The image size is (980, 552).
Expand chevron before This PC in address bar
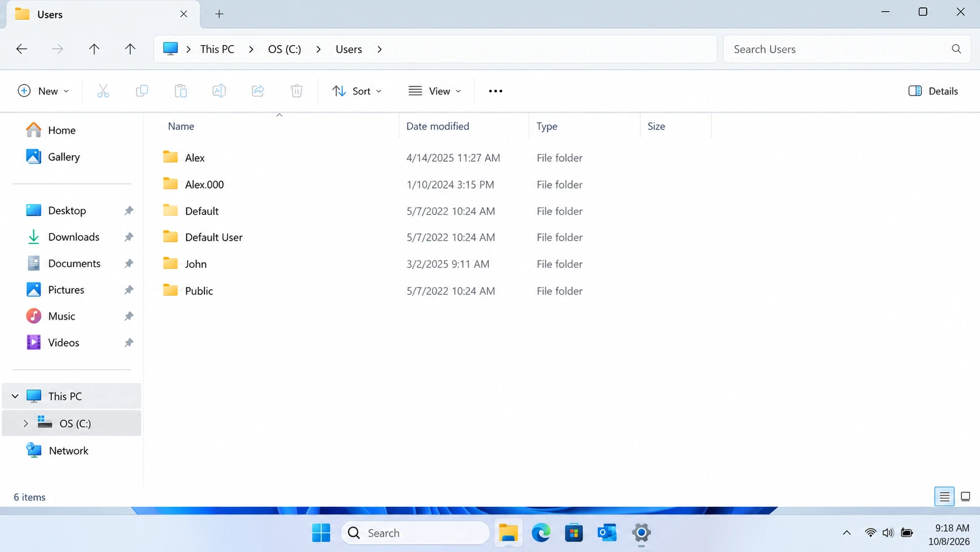[188, 49]
